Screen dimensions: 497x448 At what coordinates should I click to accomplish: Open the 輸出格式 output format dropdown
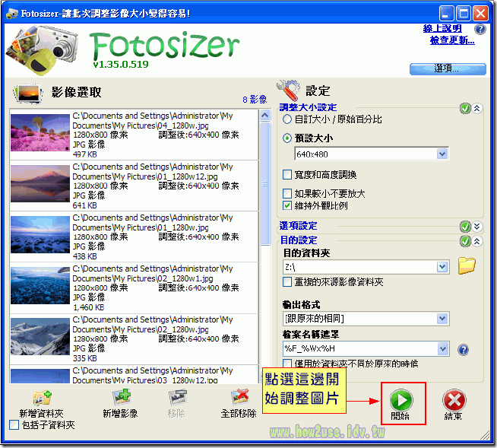(x=442, y=318)
